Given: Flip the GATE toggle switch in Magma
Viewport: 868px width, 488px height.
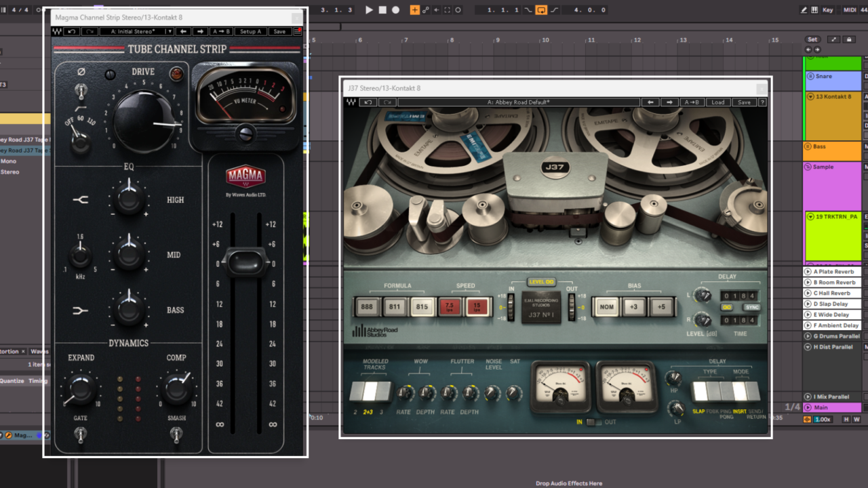Looking at the screenshot, I should point(80,434).
